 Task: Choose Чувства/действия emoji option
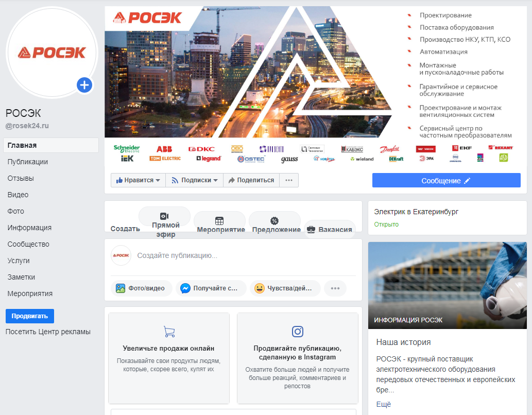pos(285,288)
